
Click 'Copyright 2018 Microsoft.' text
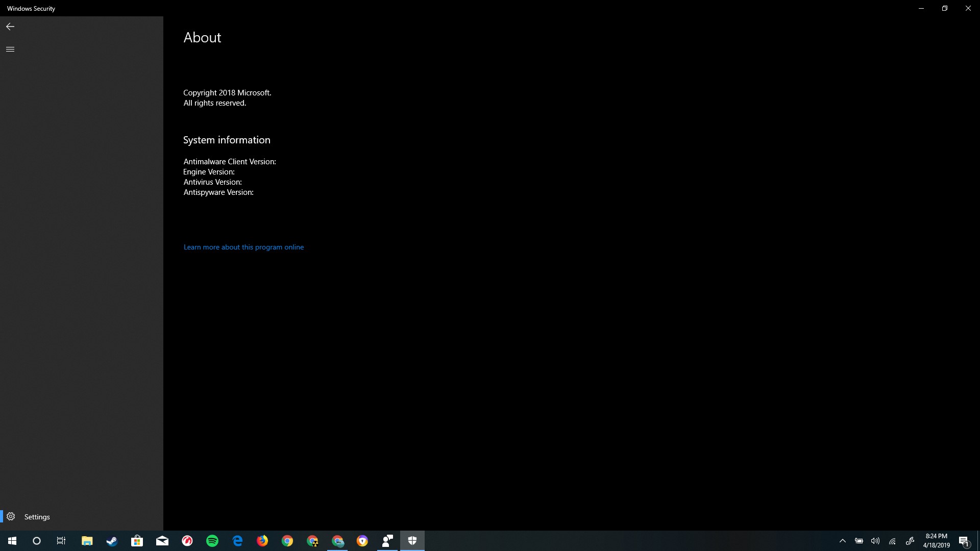coord(227,93)
